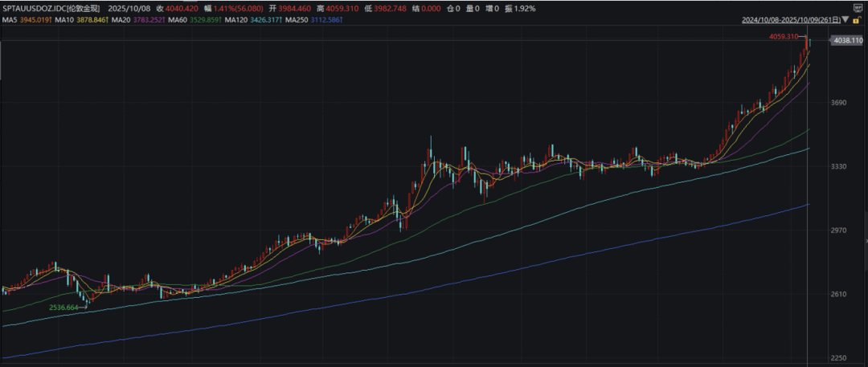Click the 4059.310 high price marker
Image resolution: width=868 pixels, height=367 pixels.
(x=784, y=36)
